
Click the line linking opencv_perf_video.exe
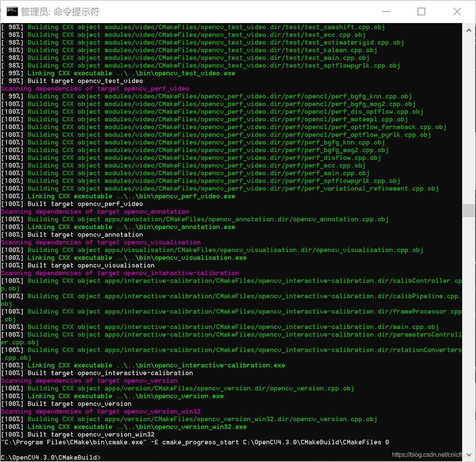pyautogui.click(x=118, y=196)
